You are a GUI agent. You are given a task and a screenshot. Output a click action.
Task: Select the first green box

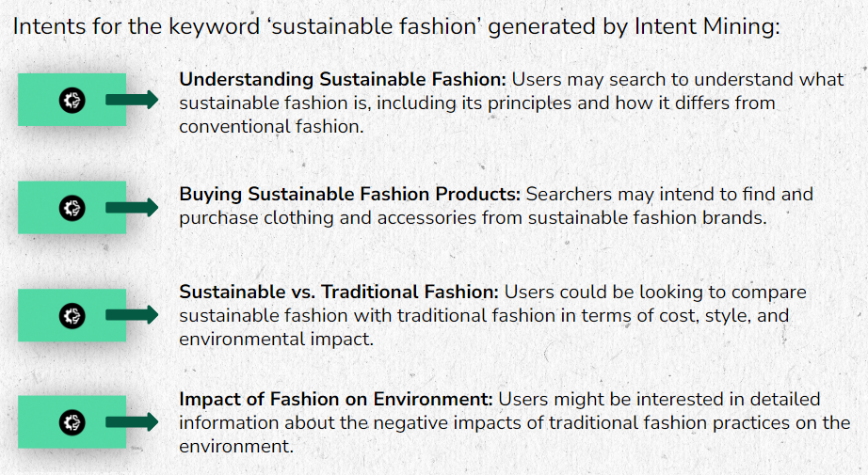pyautogui.click(x=72, y=100)
